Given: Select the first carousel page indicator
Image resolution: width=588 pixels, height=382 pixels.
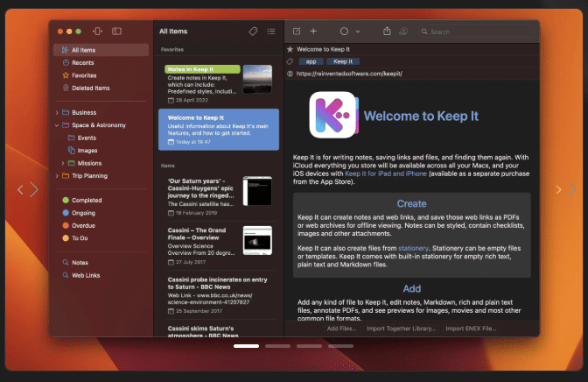Looking at the screenshot, I should coord(247,346).
